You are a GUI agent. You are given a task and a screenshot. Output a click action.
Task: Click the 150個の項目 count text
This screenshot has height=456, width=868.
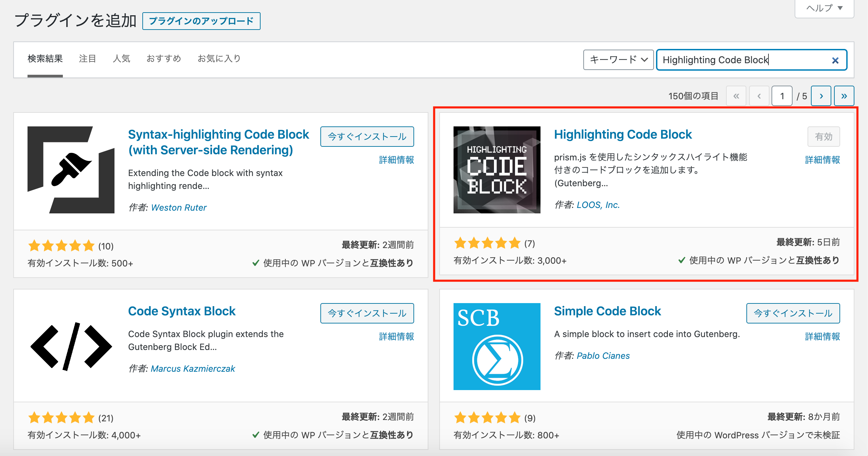693,96
